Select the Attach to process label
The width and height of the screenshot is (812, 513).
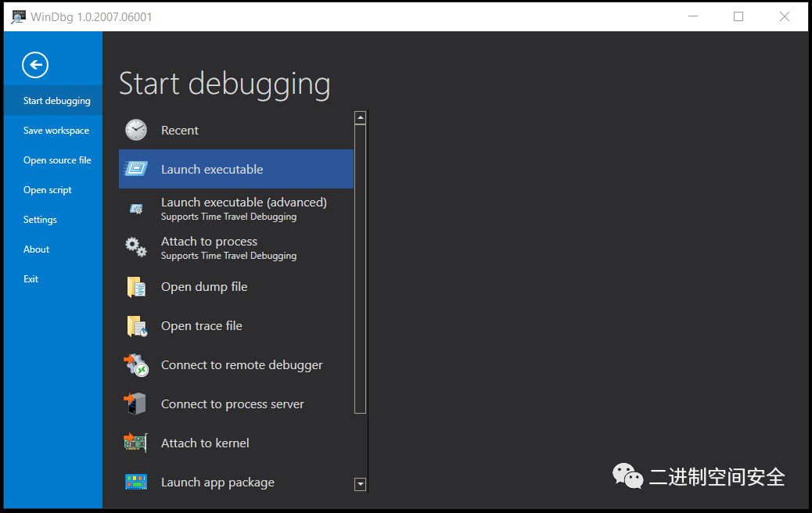(209, 242)
